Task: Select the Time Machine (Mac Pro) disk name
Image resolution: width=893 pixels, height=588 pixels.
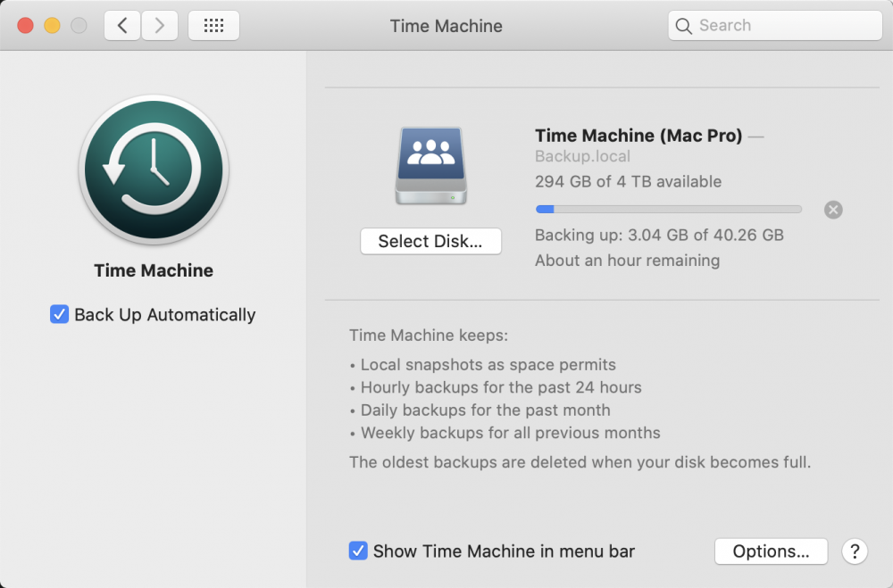Action: pos(638,136)
